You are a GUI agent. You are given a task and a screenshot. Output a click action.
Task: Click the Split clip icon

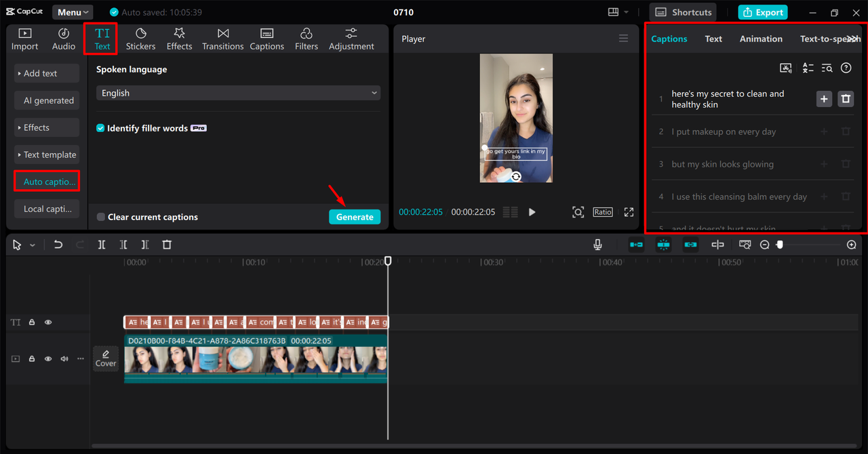click(102, 245)
